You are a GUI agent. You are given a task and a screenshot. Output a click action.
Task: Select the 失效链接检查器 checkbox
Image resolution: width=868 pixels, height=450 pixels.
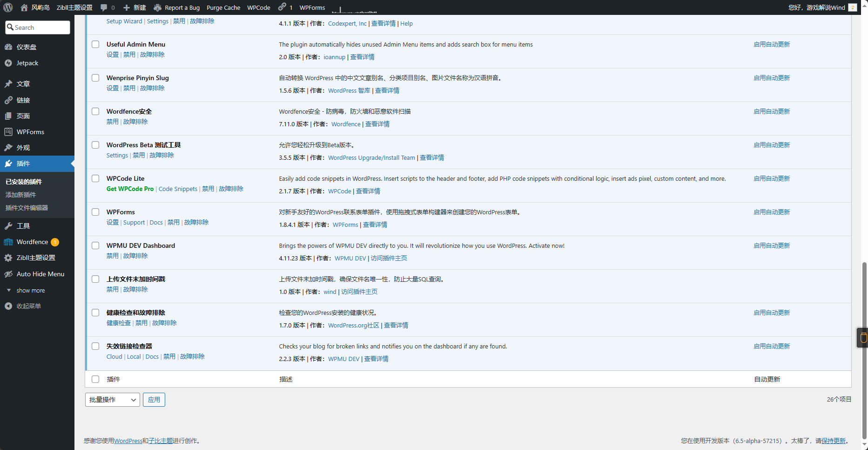click(x=95, y=346)
